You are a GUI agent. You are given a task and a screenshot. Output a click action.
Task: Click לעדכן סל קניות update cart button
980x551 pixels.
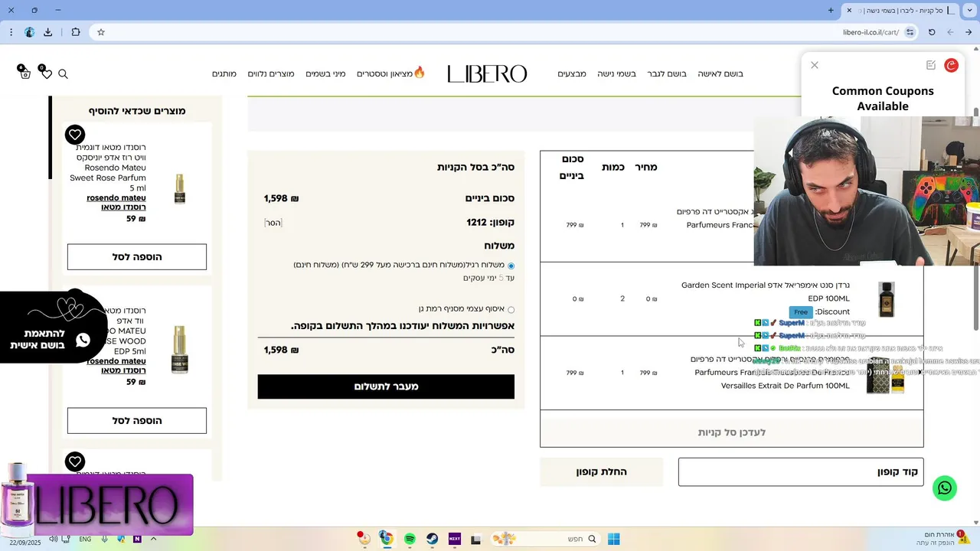(x=731, y=432)
